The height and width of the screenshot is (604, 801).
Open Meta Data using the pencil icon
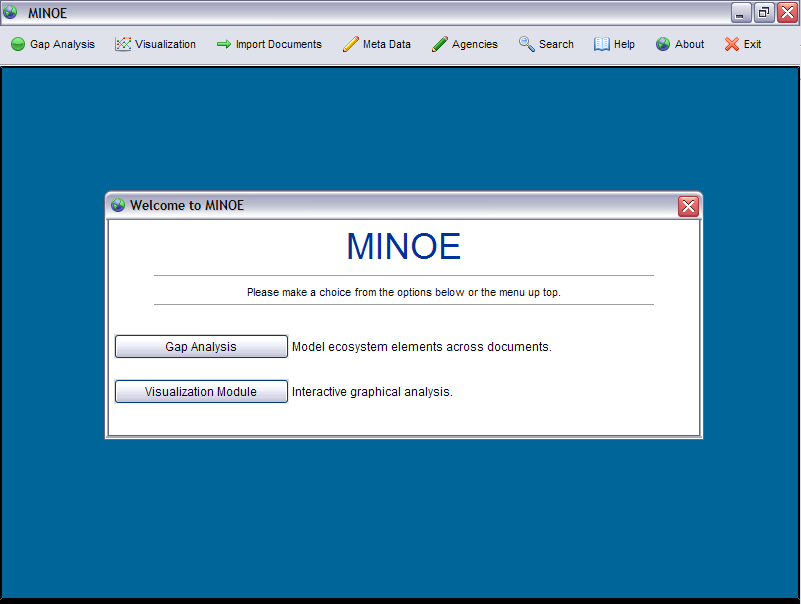pyautogui.click(x=351, y=44)
